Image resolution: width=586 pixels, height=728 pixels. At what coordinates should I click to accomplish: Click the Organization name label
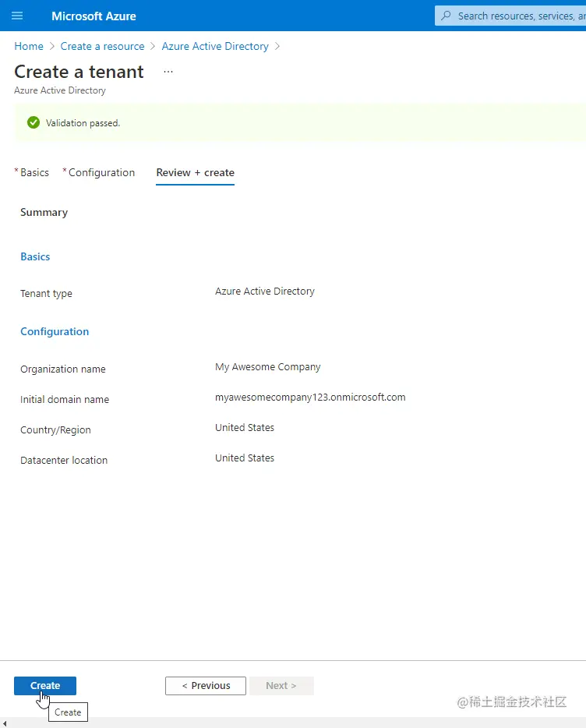click(63, 369)
